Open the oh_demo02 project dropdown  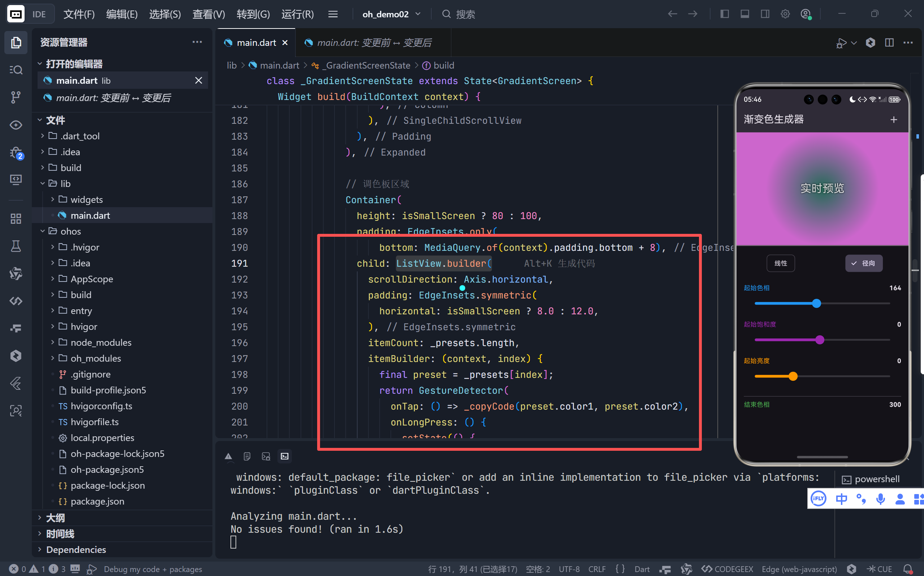(x=391, y=14)
